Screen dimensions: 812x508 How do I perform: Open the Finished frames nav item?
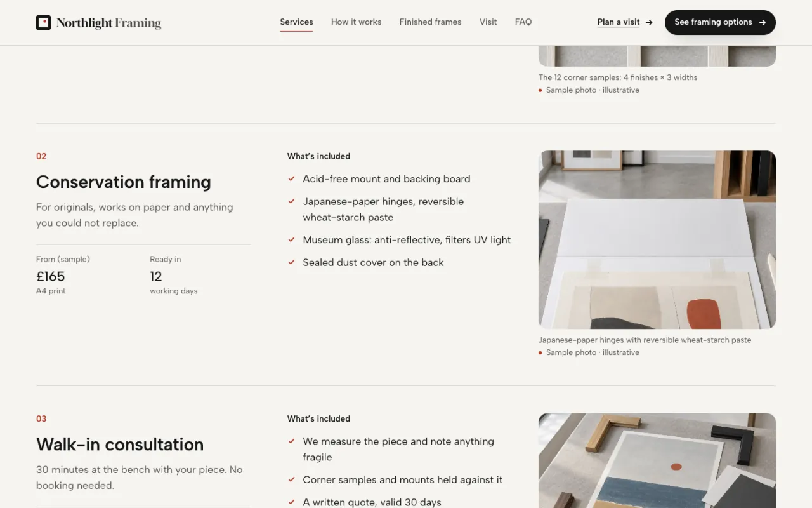coord(430,22)
